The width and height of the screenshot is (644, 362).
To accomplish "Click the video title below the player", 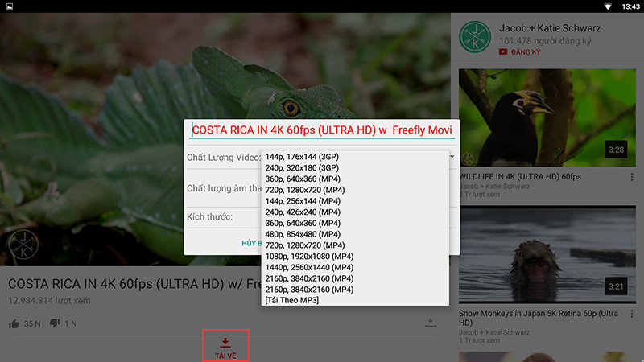I will click(134, 284).
